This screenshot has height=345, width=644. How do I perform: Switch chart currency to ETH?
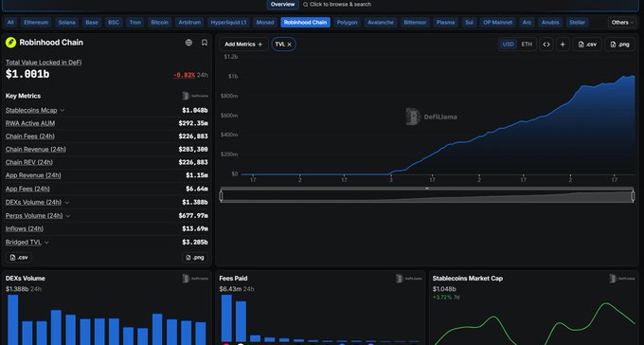pyautogui.click(x=527, y=44)
